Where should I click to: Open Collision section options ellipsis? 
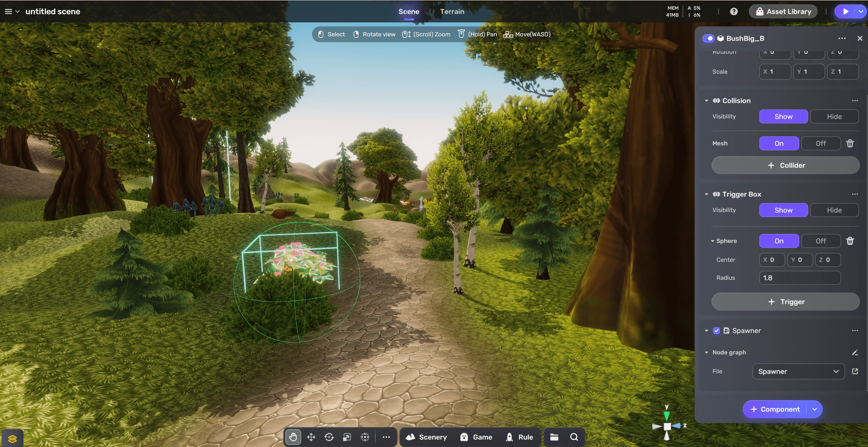click(855, 101)
